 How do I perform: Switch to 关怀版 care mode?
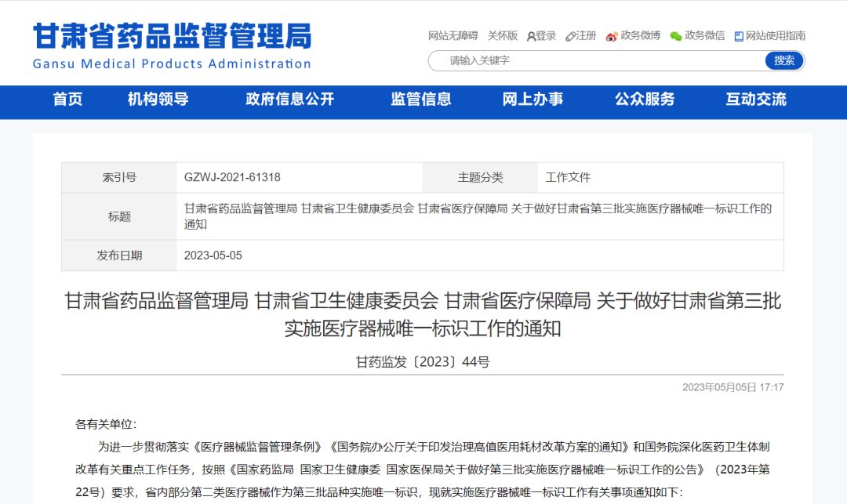503,35
